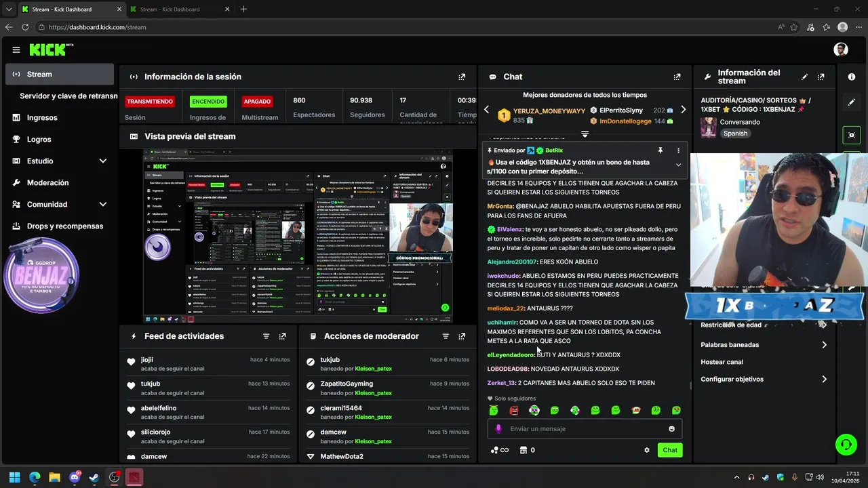The height and width of the screenshot is (488, 868).
Task: Open the green support chat bubble
Action: tap(846, 445)
